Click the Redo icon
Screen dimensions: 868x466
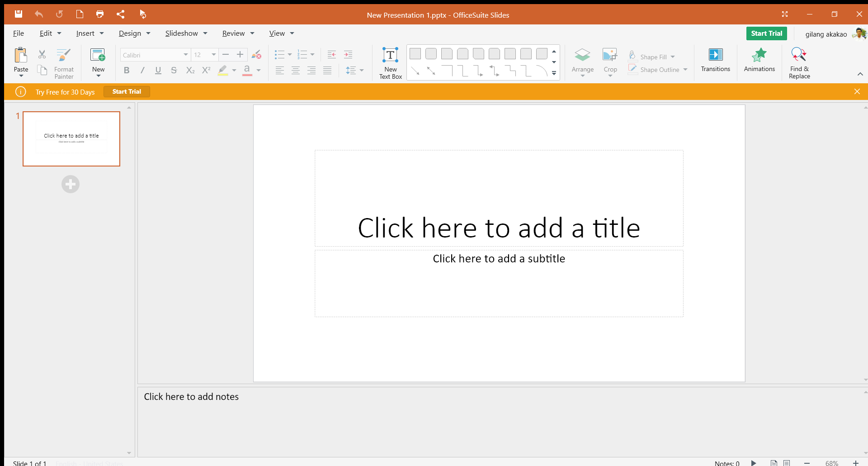[x=59, y=14]
